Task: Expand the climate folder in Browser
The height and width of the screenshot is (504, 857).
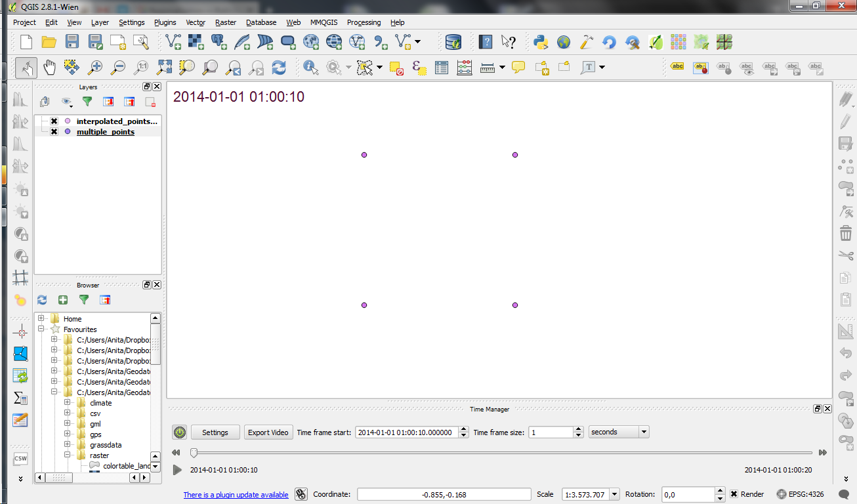Action: pyautogui.click(x=68, y=403)
